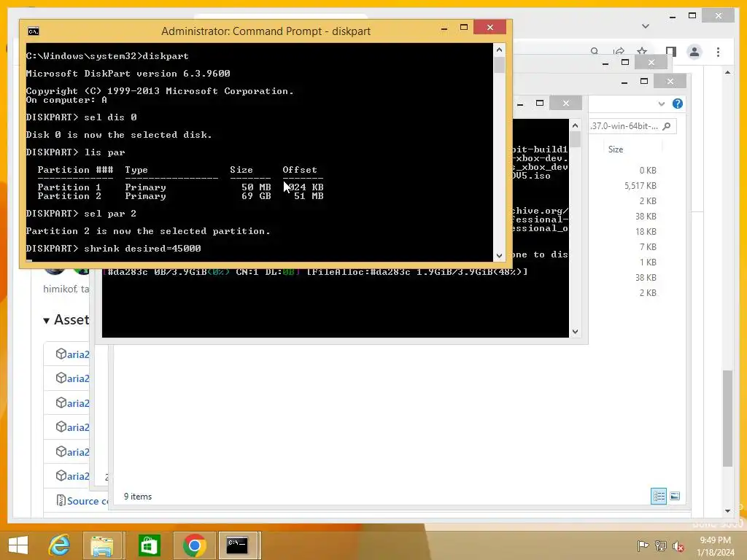This screenshot has width=747, height=560.
Task: Open Chrome's side panel icon
Action: click(x=671, y=52)
